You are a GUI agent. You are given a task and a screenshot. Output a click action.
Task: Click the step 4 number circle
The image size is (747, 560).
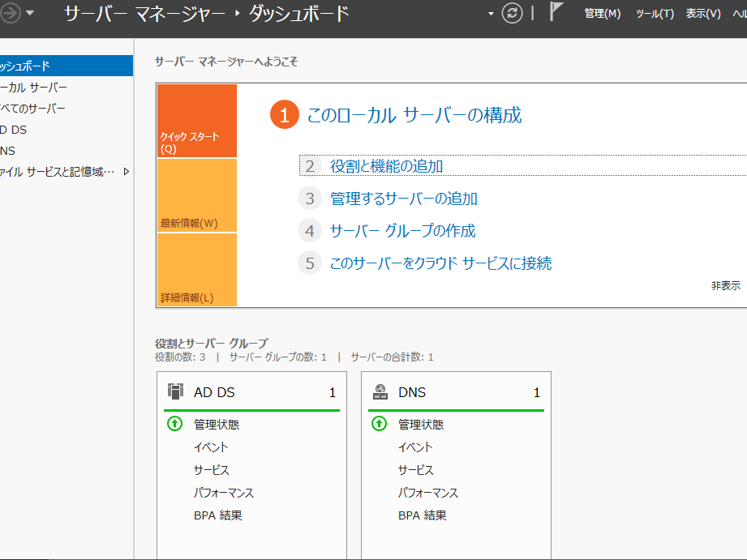[310, 231]
